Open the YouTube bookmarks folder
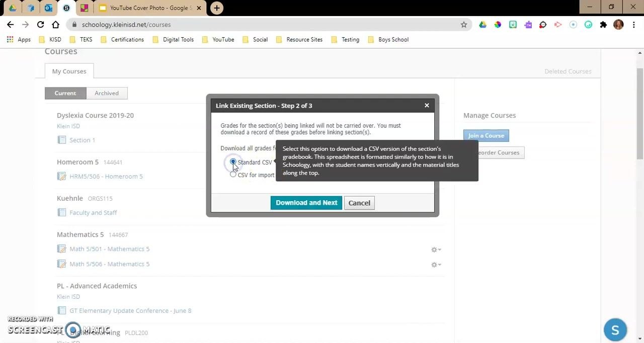 218,39
